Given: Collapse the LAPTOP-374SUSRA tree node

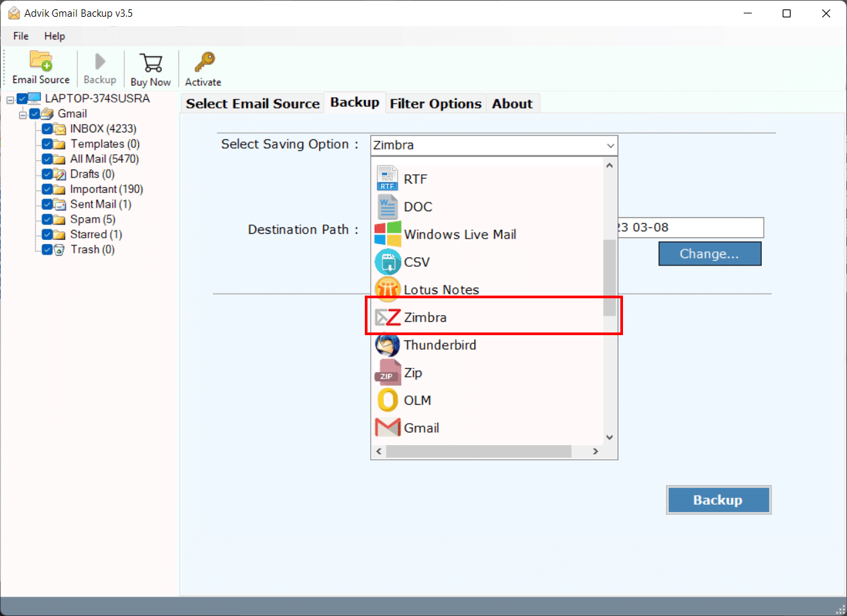Looking at the screenshot, I should click(x=10, y=99).
